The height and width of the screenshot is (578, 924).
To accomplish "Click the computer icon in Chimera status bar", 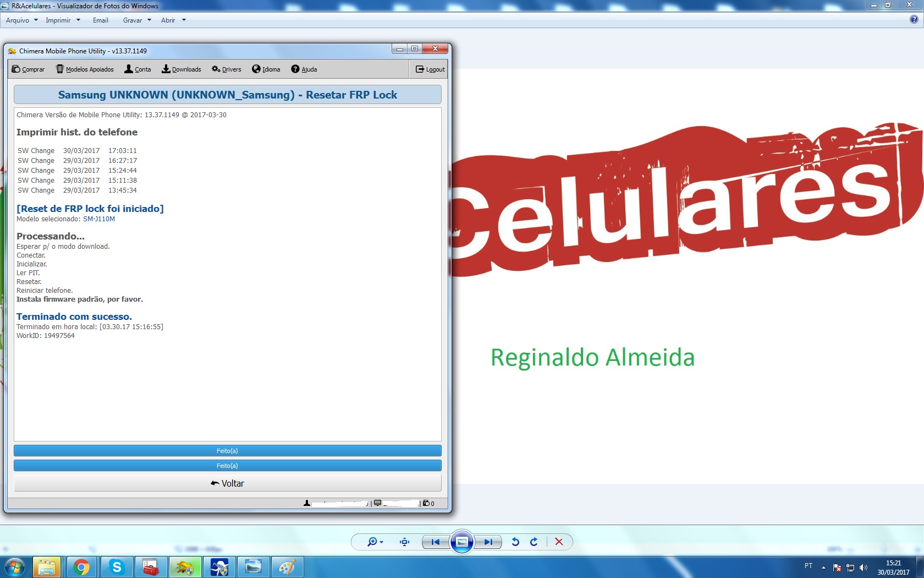I will pos(377,503).
